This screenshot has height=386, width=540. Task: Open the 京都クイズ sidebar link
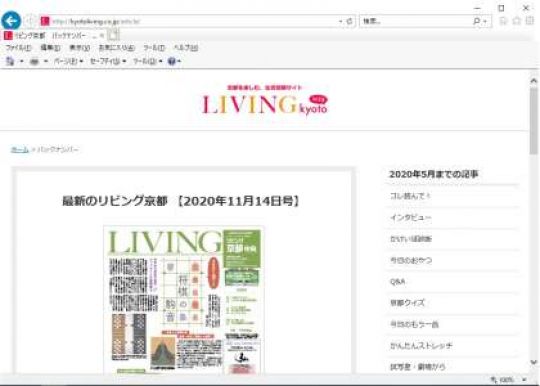[407, 303]
